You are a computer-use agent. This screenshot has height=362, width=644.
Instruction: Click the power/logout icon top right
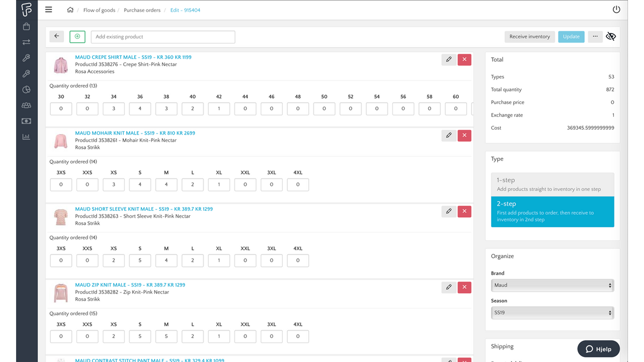pyautogui.click(x=616, y=9)
